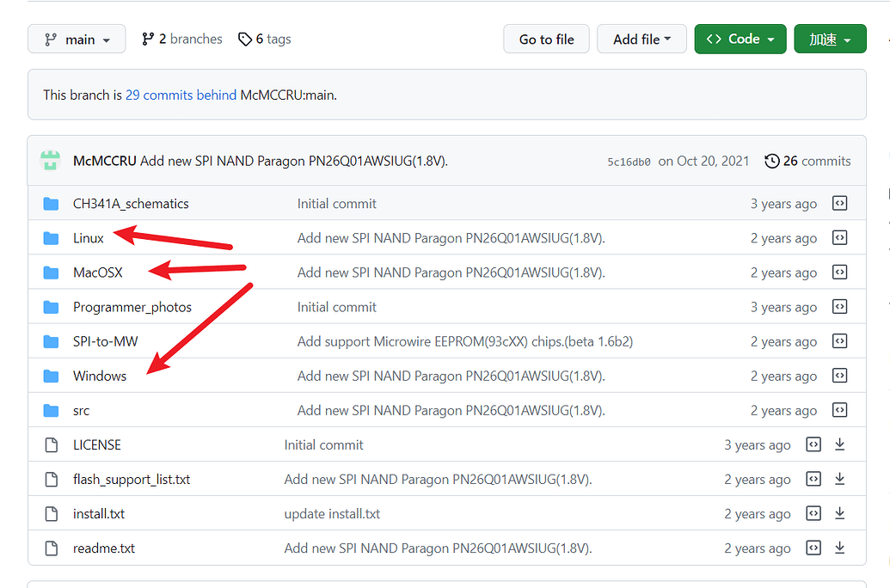The image size is (890, 588).
Task: Click the code view icon beside CH341A_schematics
Action: coord(839,204)
